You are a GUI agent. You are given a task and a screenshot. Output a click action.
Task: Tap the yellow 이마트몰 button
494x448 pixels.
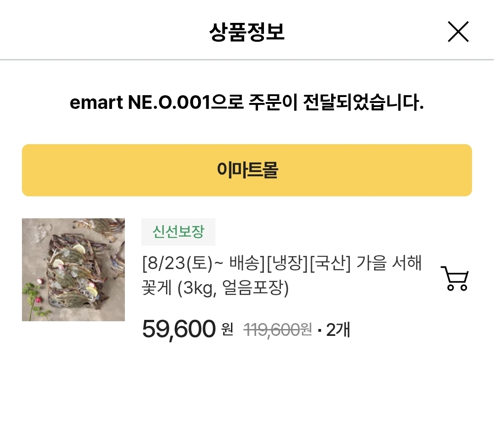click(x=247, y=170)
